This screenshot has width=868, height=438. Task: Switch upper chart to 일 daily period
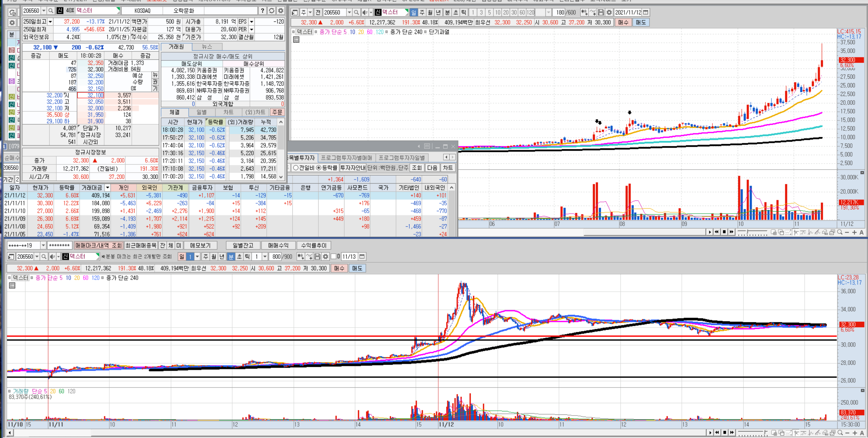point(414,12)
